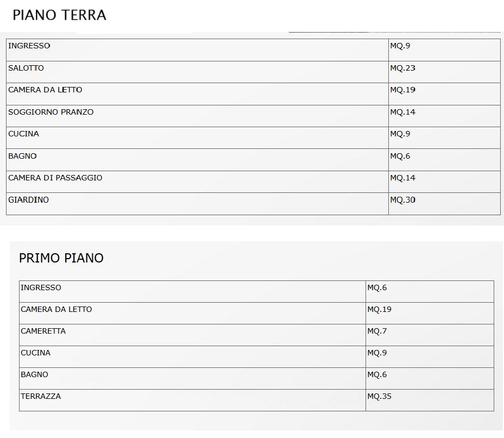Screen dimensions: 504x438
Task: Click the TERRAZZA row label
Action: 41,397
